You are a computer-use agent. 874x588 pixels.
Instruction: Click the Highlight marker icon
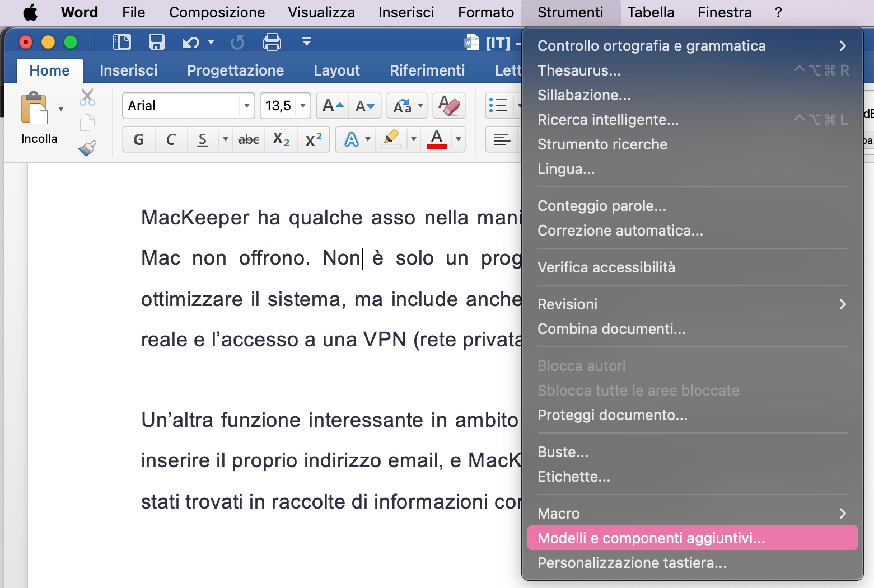point(391,139)
